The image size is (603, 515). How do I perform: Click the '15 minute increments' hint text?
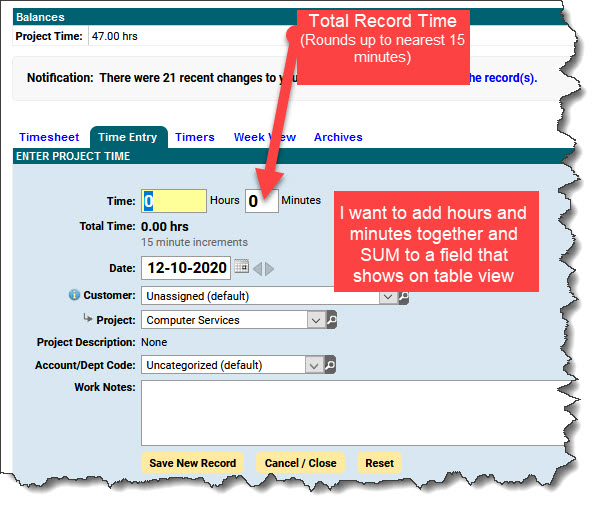point(194,242)
